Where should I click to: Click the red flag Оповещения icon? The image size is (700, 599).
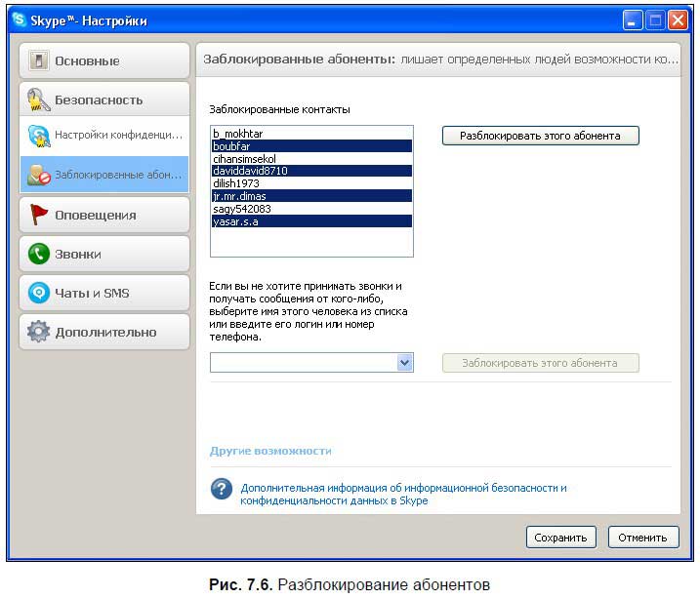click(39, 215)
